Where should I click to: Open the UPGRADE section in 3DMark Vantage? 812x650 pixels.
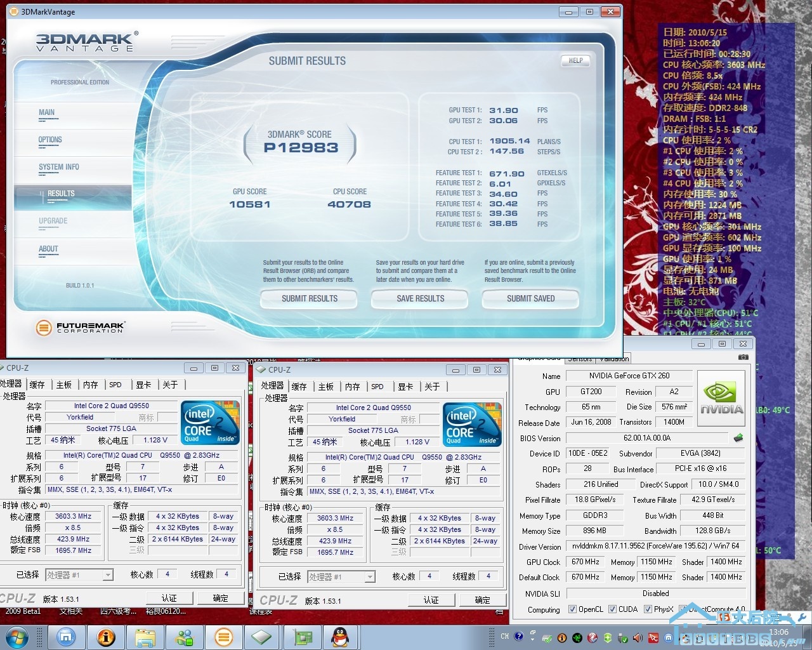click(53, 222)
